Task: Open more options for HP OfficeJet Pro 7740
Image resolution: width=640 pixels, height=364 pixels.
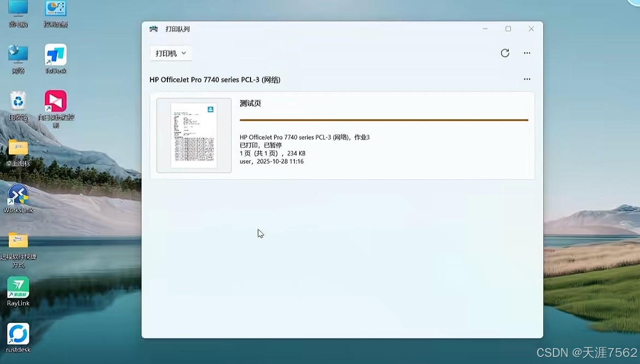Action: click(527, 79)
